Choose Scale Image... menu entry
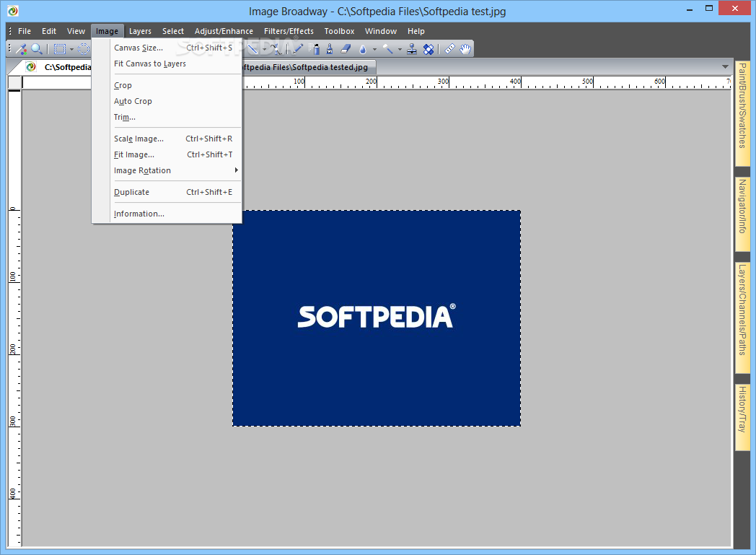 pos(167,139)
